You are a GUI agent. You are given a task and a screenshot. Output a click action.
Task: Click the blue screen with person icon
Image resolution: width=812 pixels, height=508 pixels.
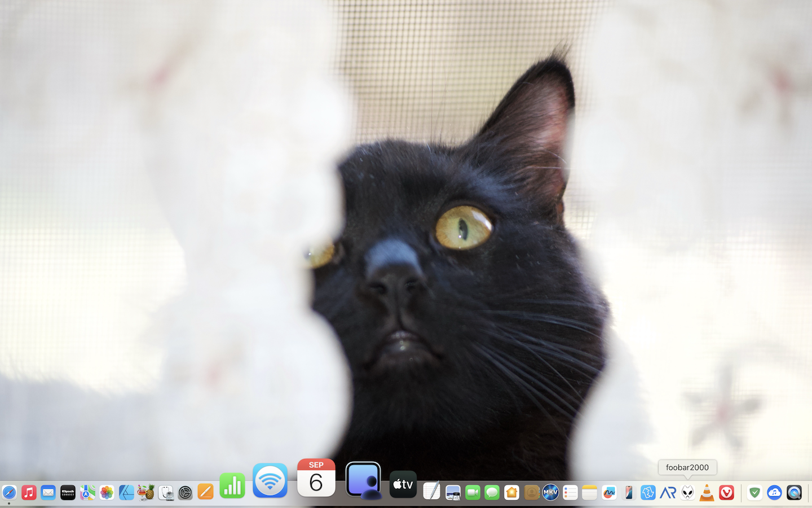point(363,480)
